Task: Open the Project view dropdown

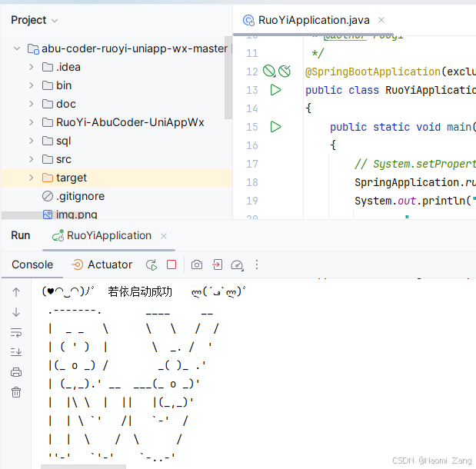Action: tap(54, 20)
